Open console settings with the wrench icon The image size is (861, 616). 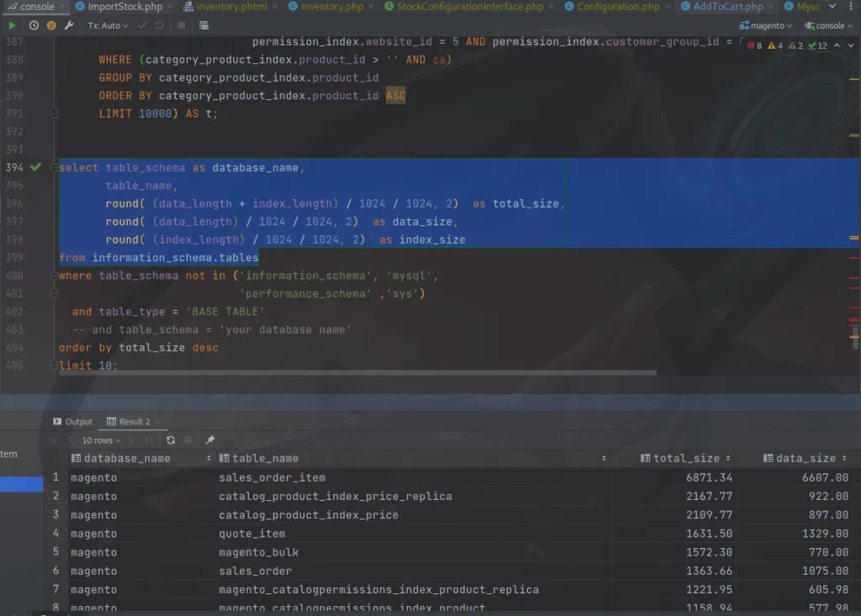[68, 25]
